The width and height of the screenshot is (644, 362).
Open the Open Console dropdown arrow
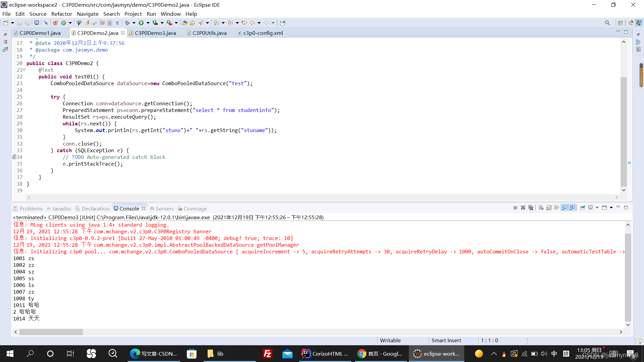point(611,208)
